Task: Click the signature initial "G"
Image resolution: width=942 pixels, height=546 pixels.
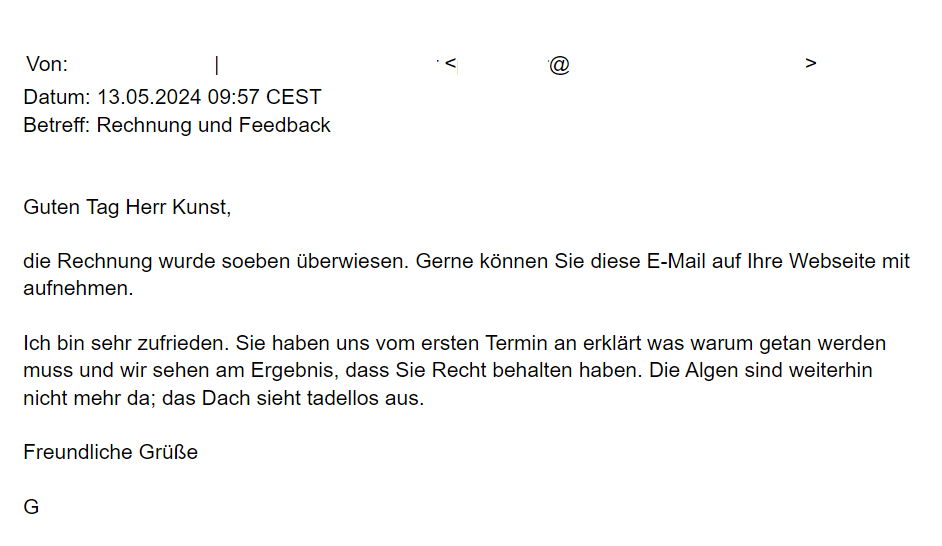Action: pyautogui.click(x=31, y=507)
